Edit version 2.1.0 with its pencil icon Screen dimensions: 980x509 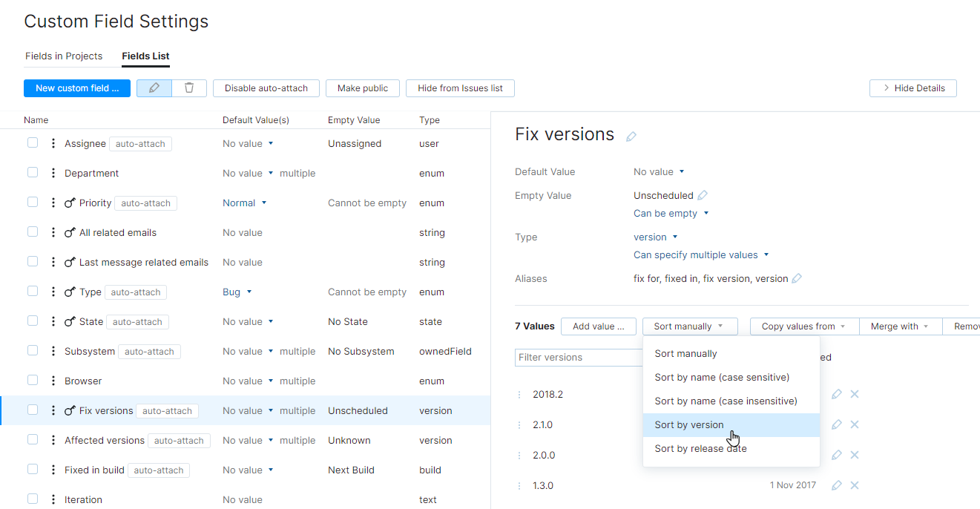(837, 424)
